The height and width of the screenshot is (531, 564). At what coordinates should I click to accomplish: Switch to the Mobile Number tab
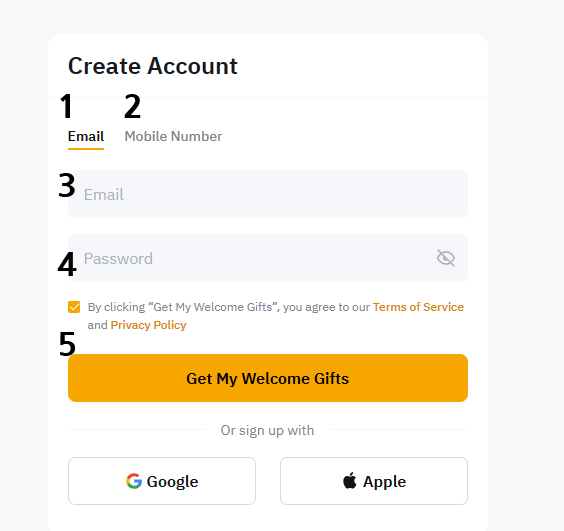point(173,137)
